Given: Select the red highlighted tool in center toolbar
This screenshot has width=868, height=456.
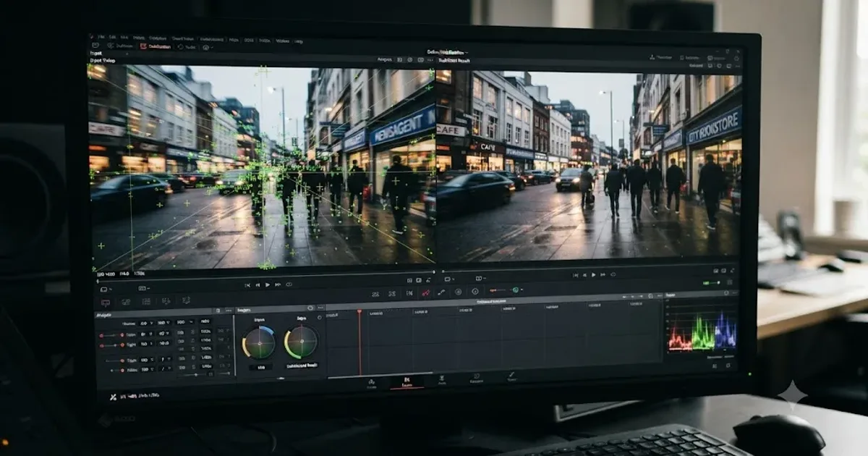Looking at the screenshot, I should pos(425,292).
